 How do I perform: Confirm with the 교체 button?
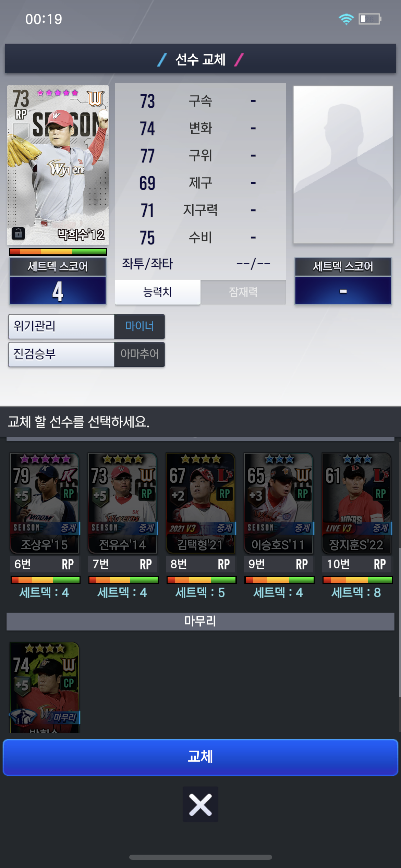coord(200,757)
